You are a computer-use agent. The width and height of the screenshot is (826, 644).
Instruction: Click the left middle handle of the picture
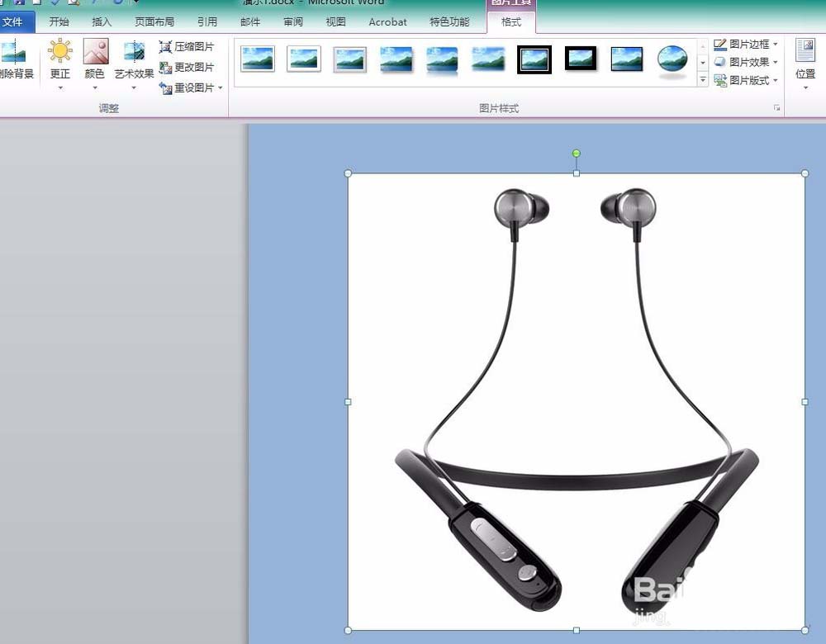click(348, 402)
